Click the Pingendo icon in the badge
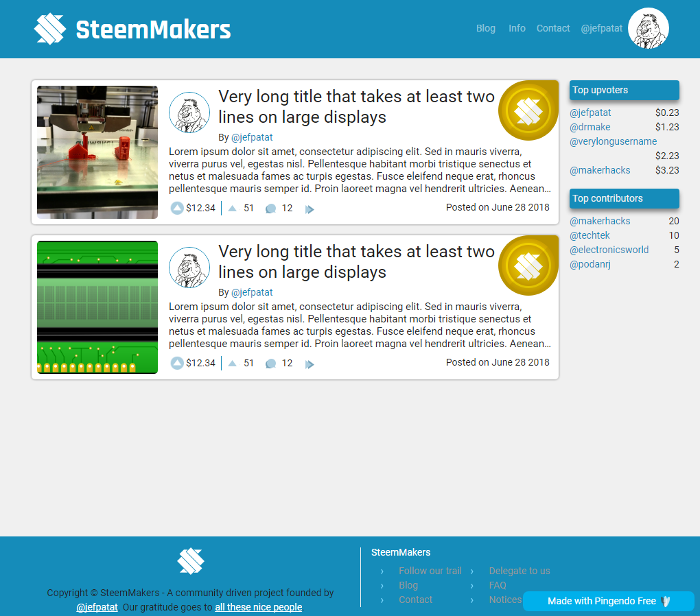 (x=666, y=602)
